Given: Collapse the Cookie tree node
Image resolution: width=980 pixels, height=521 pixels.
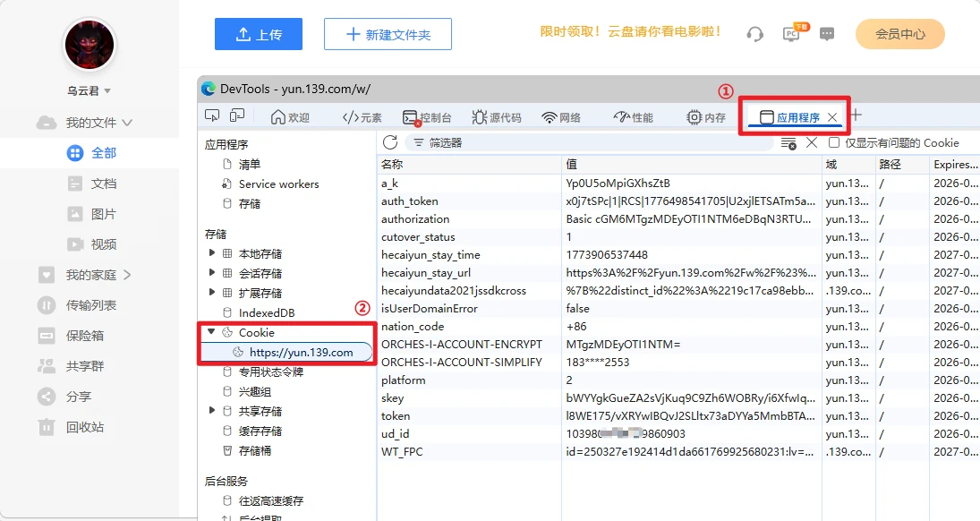Looking at the screenshot, I should 212,332.
